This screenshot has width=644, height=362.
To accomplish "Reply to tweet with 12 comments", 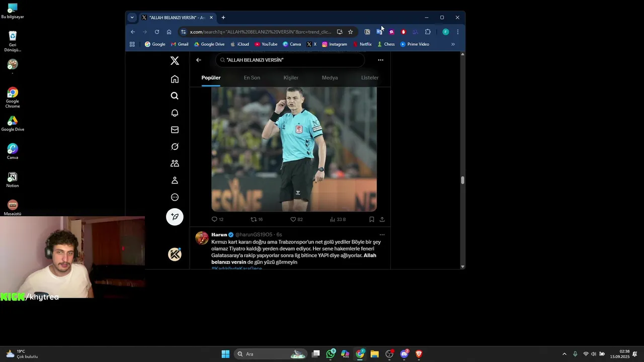I will point(217,219).
